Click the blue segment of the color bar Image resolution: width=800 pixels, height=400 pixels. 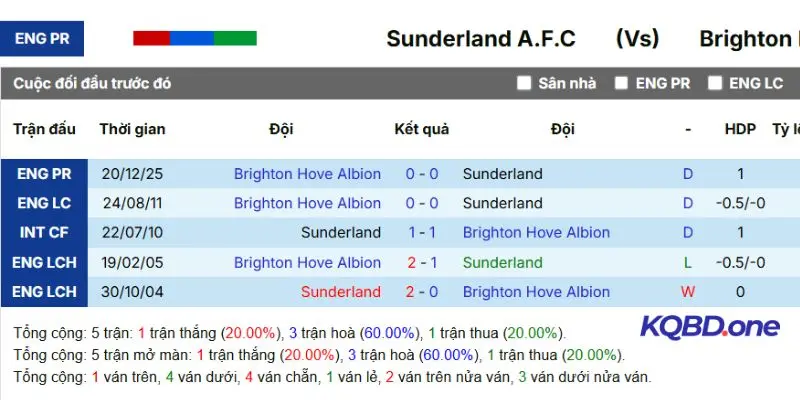pyautogui.click(x=191, y=38)
